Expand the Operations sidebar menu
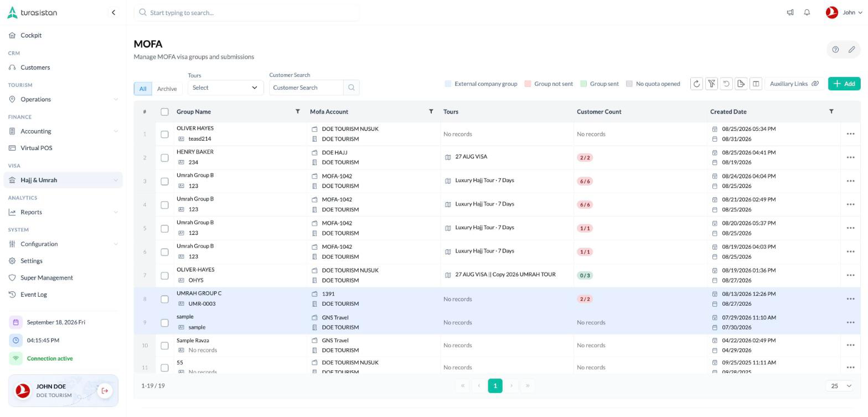This screenshot has height=417, width=868. pyautogui.click(x=63, y=99)
